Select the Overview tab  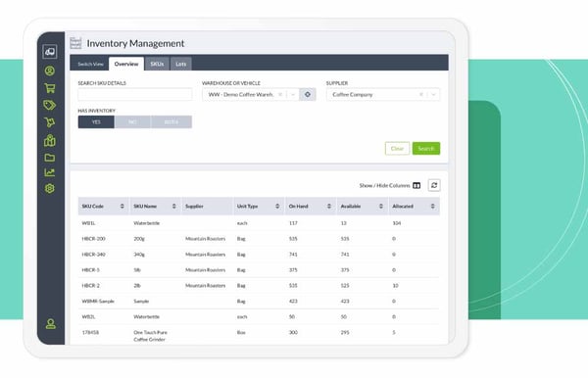pos(126,64)
